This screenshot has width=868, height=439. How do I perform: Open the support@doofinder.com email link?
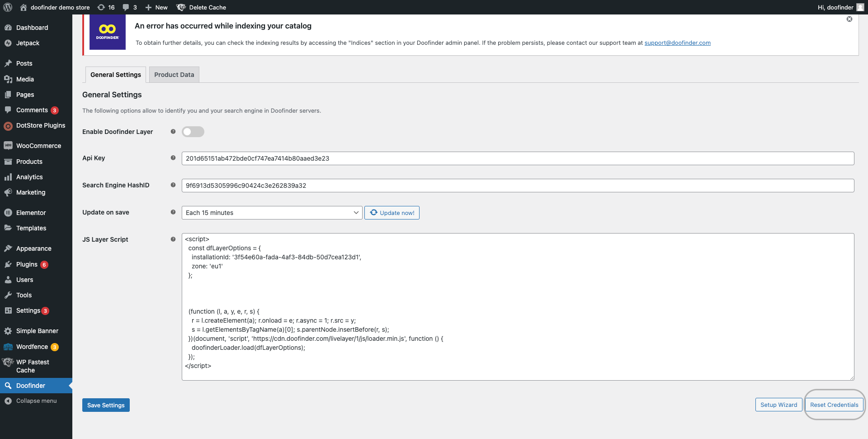click(x=677, y=43)
